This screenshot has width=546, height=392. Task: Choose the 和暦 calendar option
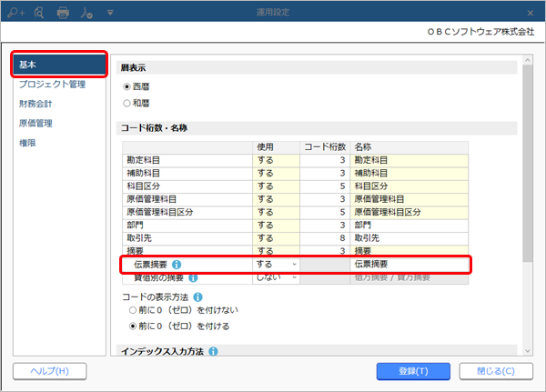click(127, 103)
